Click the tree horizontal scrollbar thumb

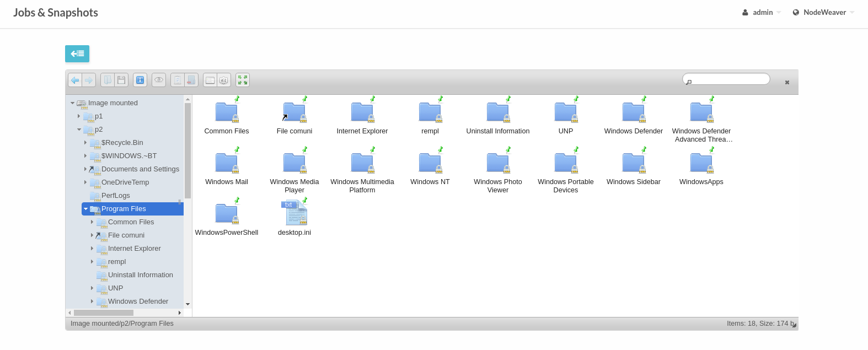click(x=104, y=313)
